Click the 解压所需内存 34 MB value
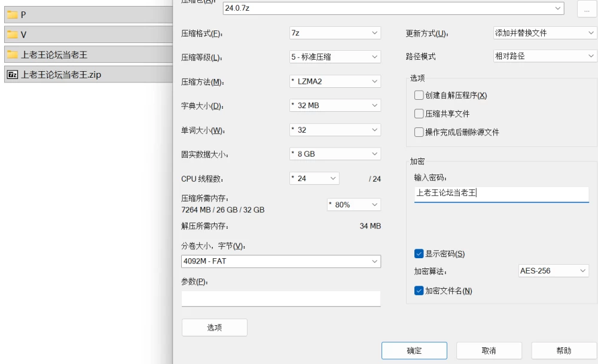 pyautogui.click(x=370, y=226)
